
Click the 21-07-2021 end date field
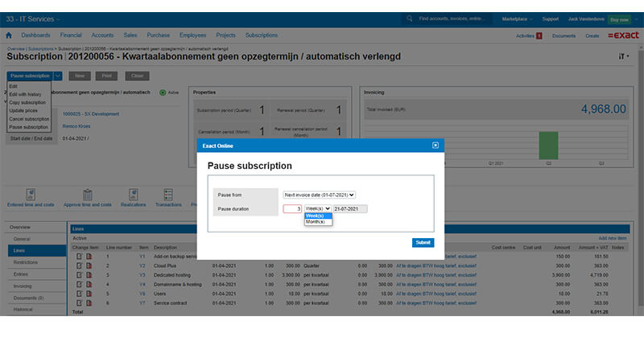350,209
